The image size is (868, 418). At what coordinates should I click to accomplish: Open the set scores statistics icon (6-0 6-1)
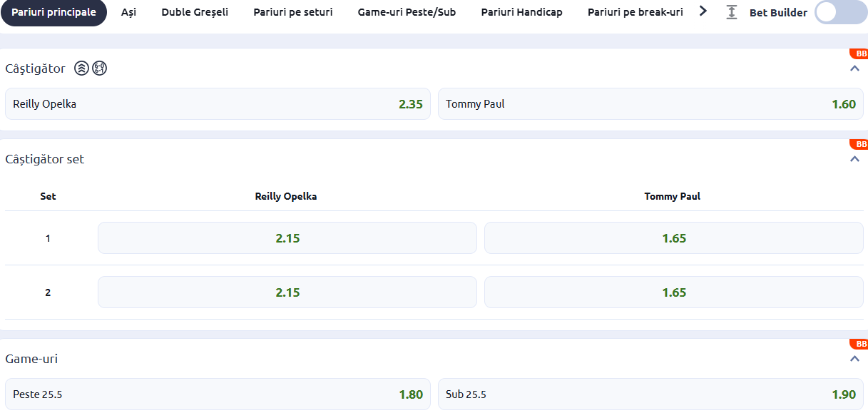coord(98,68)
